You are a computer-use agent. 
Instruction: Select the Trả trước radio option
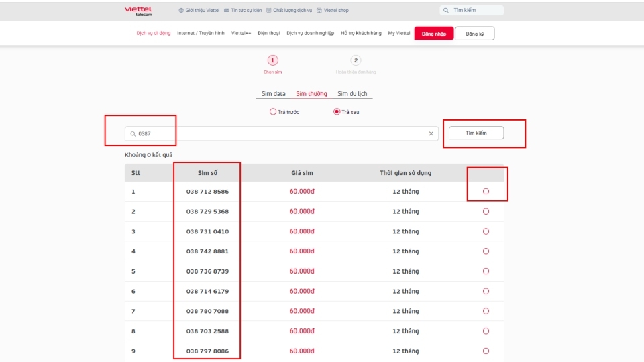[273, 112]
